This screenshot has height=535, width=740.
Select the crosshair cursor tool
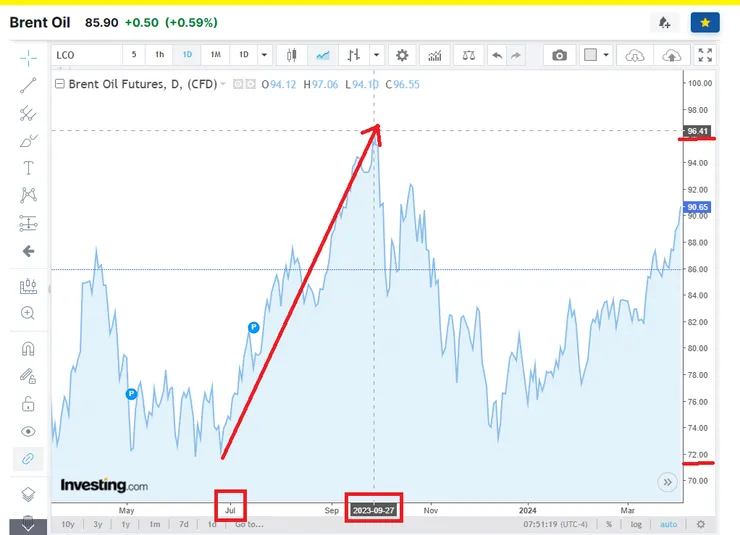coord(28,58)
